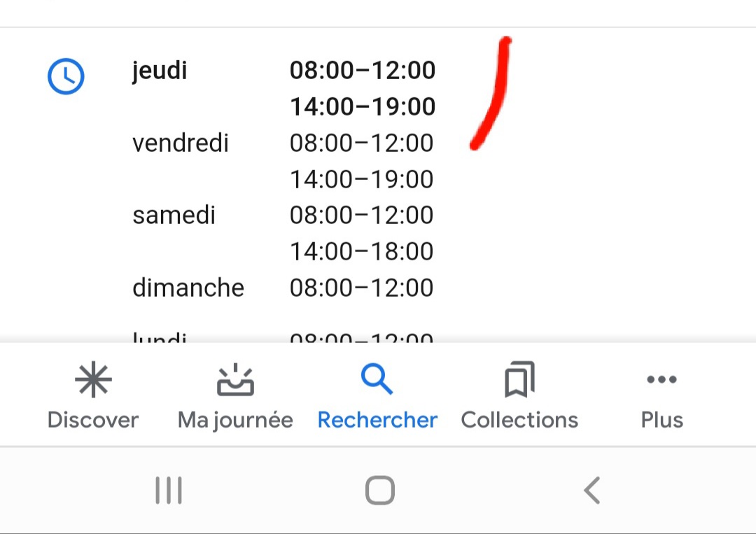The image size is (756, 534).
Task: Tap the three-dots Plus icon
Action: click(662, 379)
